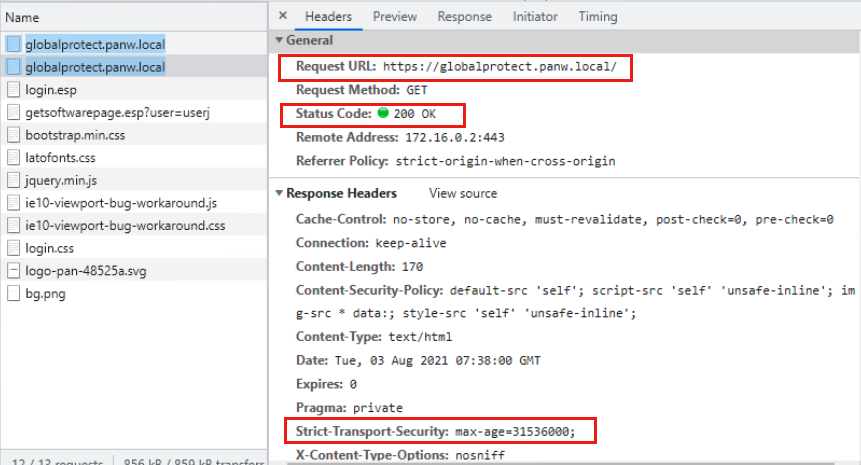
Task: Collapse the Response Headers section
Action: click(x=279, y=194)
